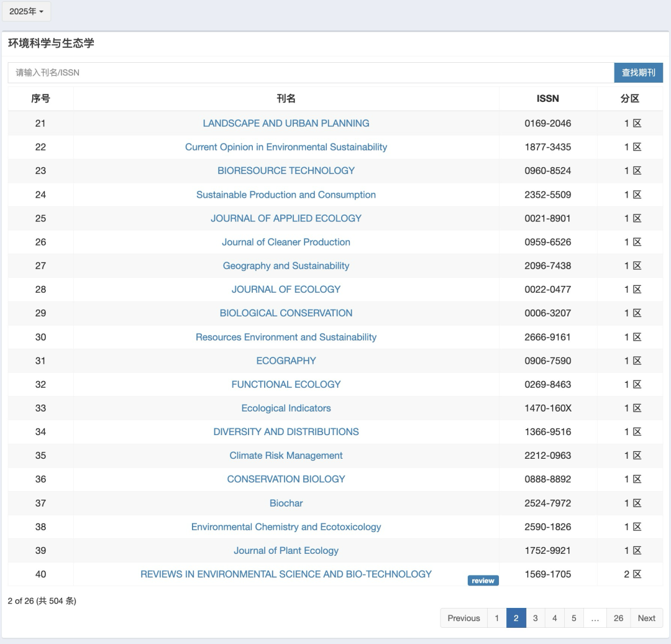Click the 2 of 26 (共 504 条) summary
The image size is (671, 644).
(42, 600)
